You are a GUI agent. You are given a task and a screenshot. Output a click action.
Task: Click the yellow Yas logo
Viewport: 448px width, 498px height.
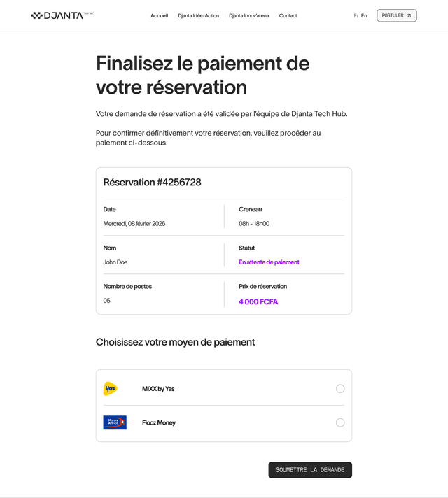pyautogui.click(x=111, y=388)
